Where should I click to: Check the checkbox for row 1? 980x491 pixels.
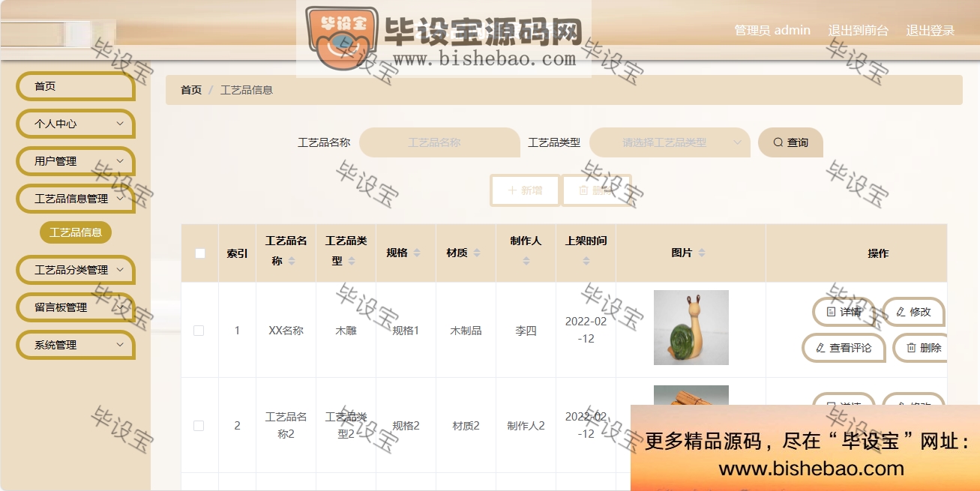tap(199, 331)
